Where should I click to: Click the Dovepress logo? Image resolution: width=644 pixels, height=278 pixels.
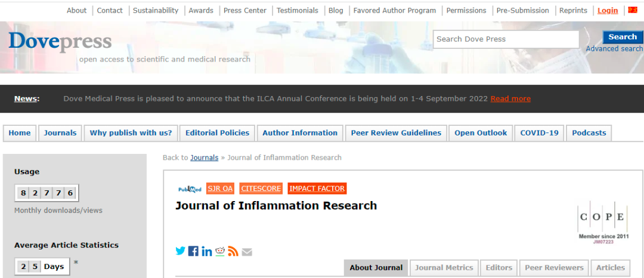tap(60, 41)
